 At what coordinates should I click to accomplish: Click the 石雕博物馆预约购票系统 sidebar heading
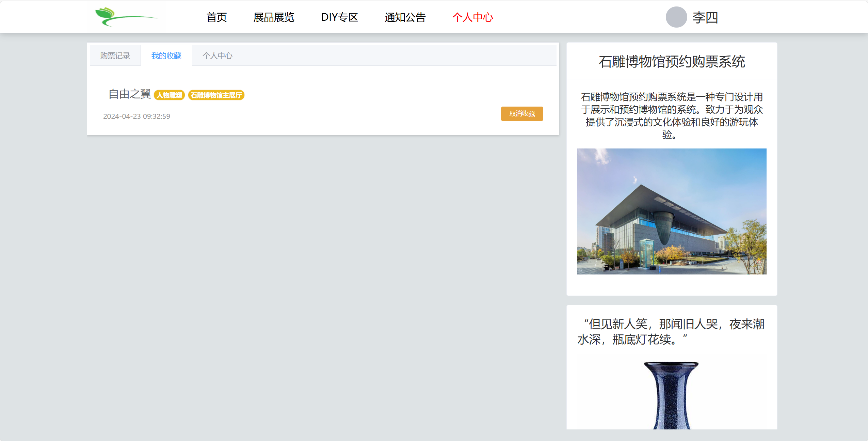point(672,62)
